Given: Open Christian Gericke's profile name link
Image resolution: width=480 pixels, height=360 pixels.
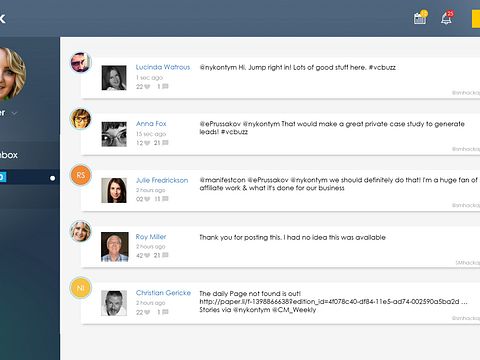Looking at the screenshot, I should 163,293.
